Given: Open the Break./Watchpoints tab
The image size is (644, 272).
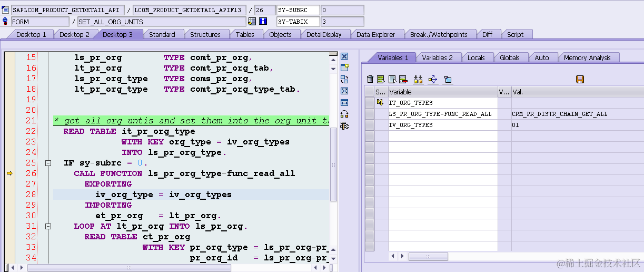Looking at the screenshot, I should [439, 34].
